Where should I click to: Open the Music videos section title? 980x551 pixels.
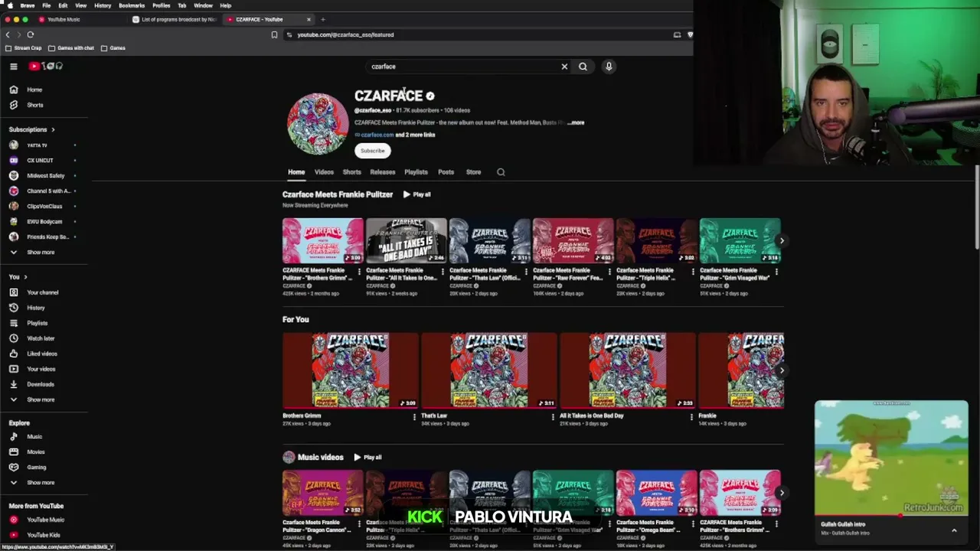320,457
